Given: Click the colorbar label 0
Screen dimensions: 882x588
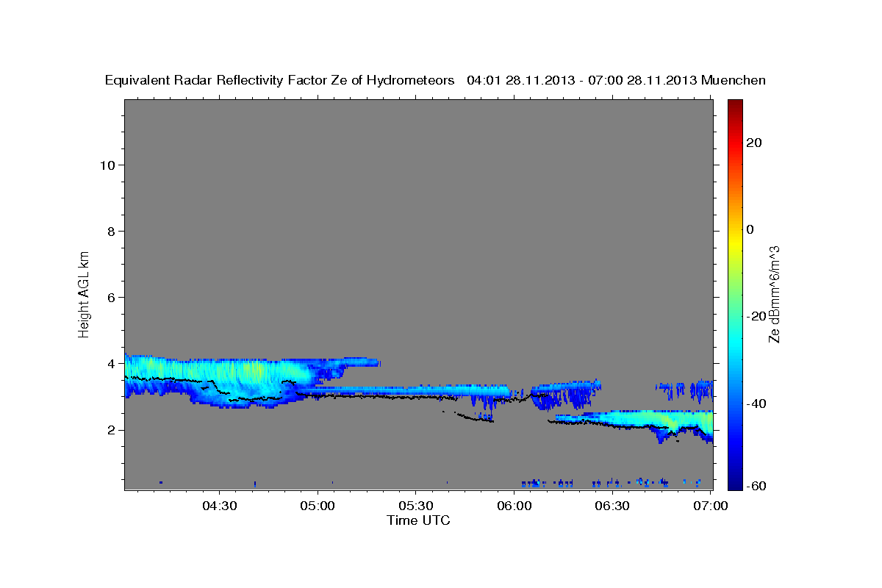Looking at the screenshot, I should coord(750,229).
